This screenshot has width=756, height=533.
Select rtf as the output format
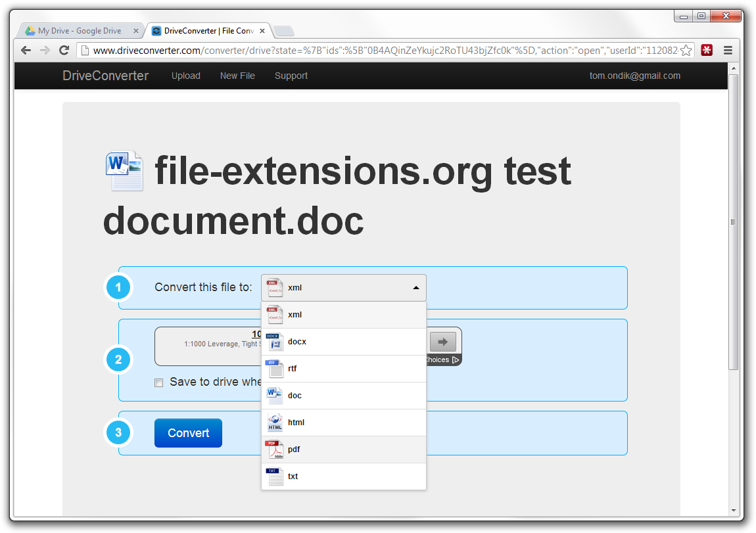(x=344, y=369)
